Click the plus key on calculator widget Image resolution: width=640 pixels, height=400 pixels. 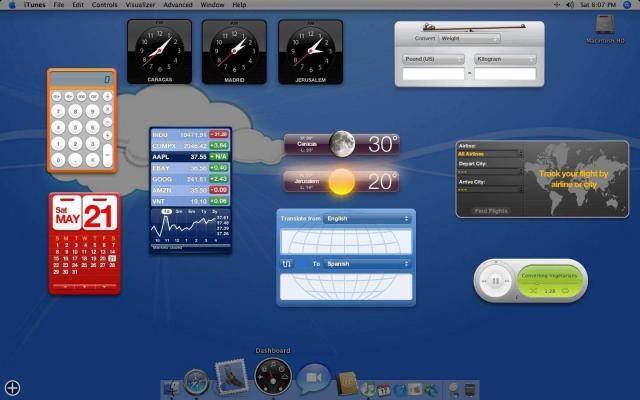click(x=107, y=134)
